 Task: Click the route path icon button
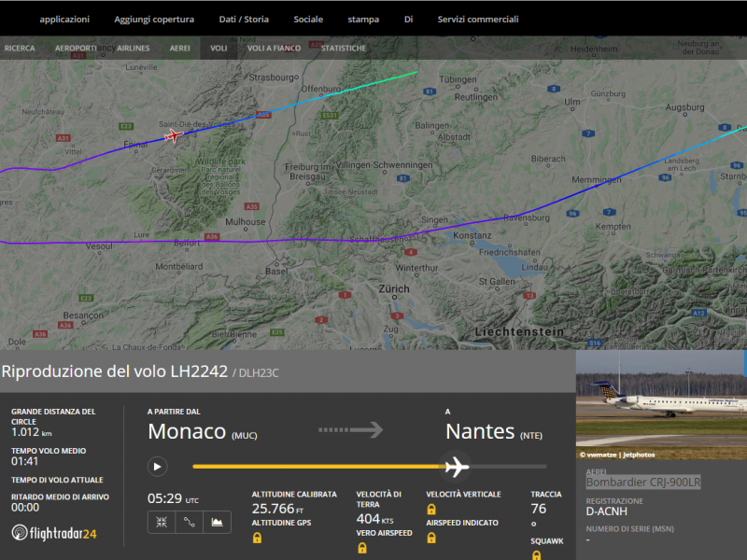pyautogui.click(x=190, y=523)
